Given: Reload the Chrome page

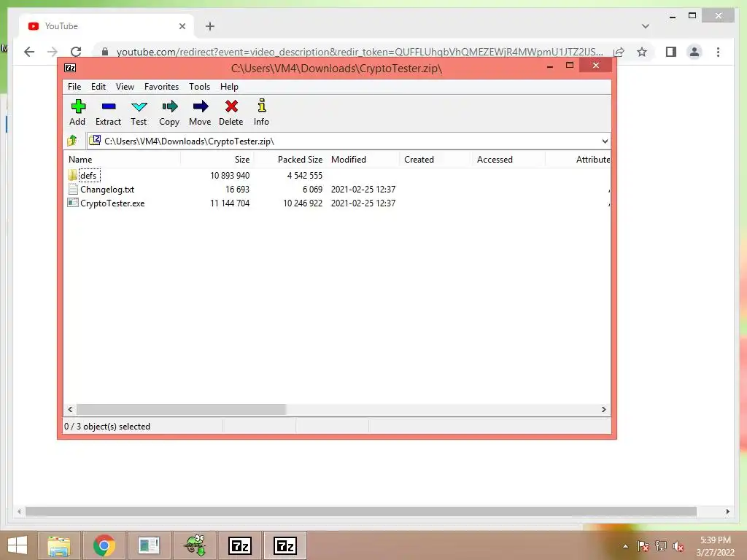Looking at the screenshot, I should click(76, 52).
